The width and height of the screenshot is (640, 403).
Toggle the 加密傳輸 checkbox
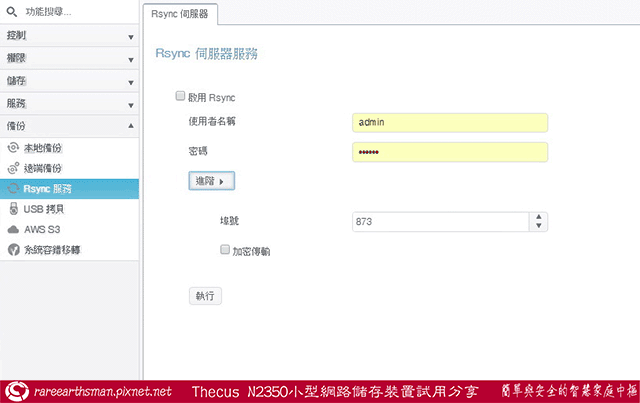(x=225, y=249)
